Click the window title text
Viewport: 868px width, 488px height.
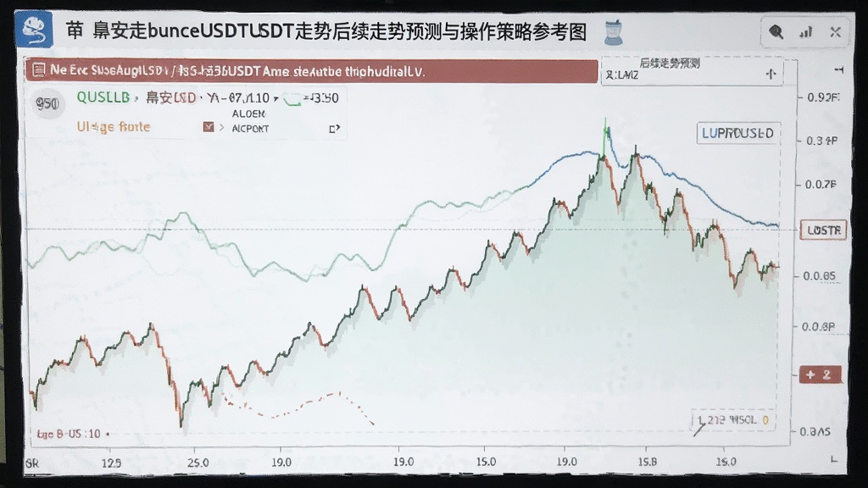[x=326, y=31]
